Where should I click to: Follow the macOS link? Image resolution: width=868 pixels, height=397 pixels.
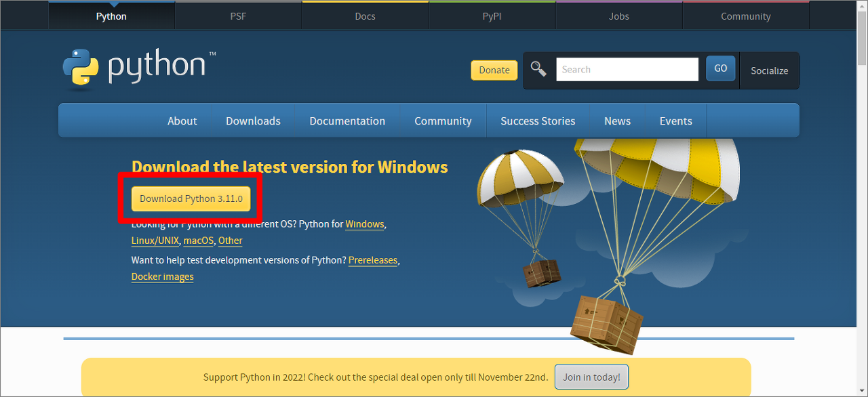[199, 241]
